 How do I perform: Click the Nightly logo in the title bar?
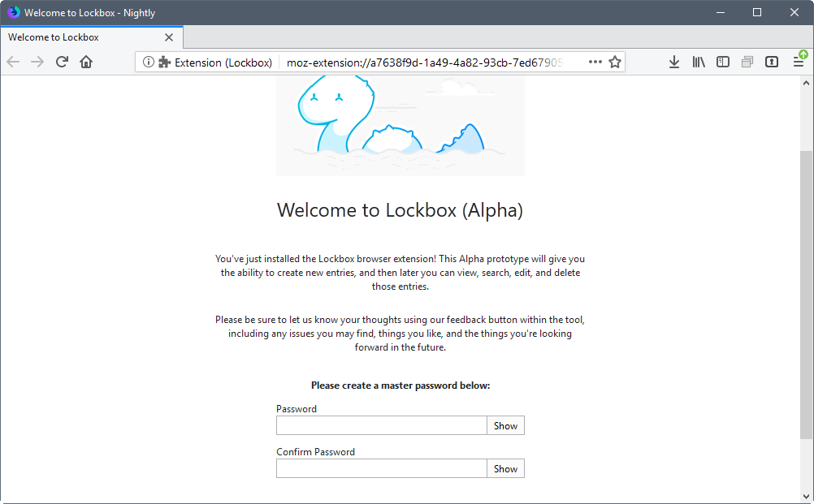click(14, 12)
